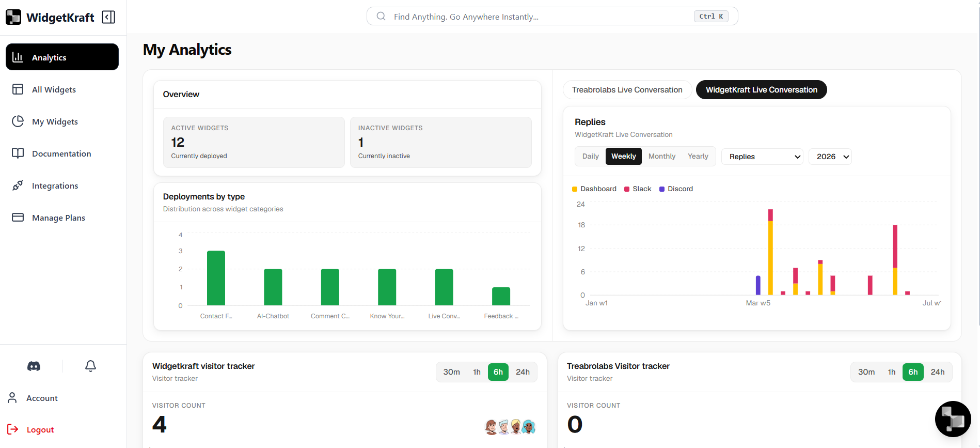Open the notifications bell icon
This screenshot has height=448, width=980.
coord(90,366)
